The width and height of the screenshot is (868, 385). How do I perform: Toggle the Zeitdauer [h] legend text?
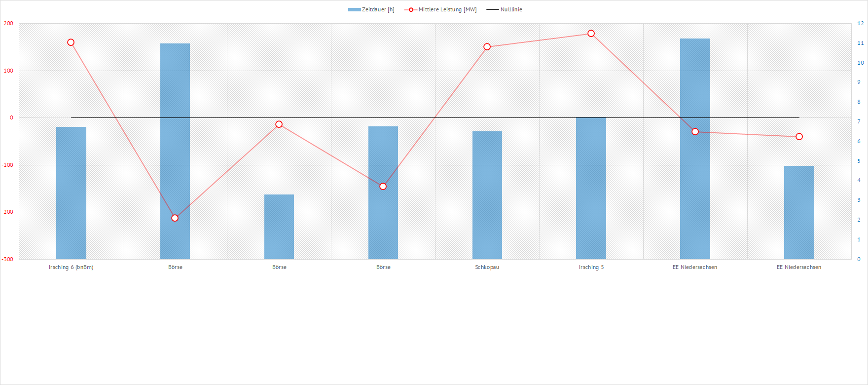click(378, 10)
